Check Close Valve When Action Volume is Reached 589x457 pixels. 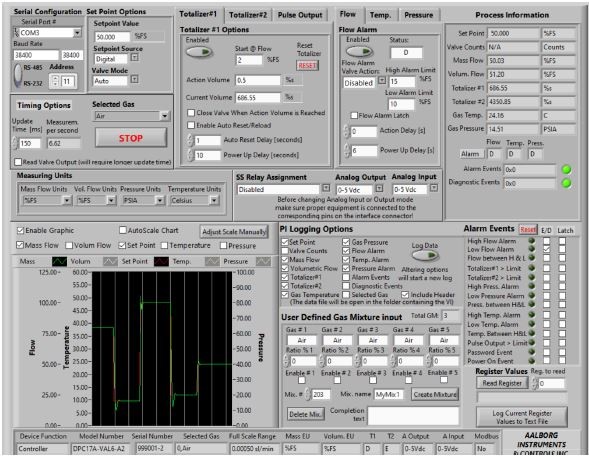click(191, 113)
